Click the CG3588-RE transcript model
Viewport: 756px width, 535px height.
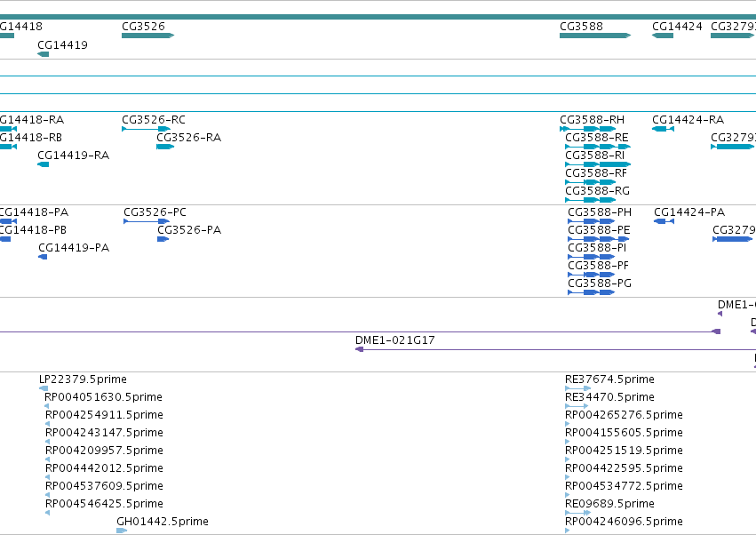598,147
